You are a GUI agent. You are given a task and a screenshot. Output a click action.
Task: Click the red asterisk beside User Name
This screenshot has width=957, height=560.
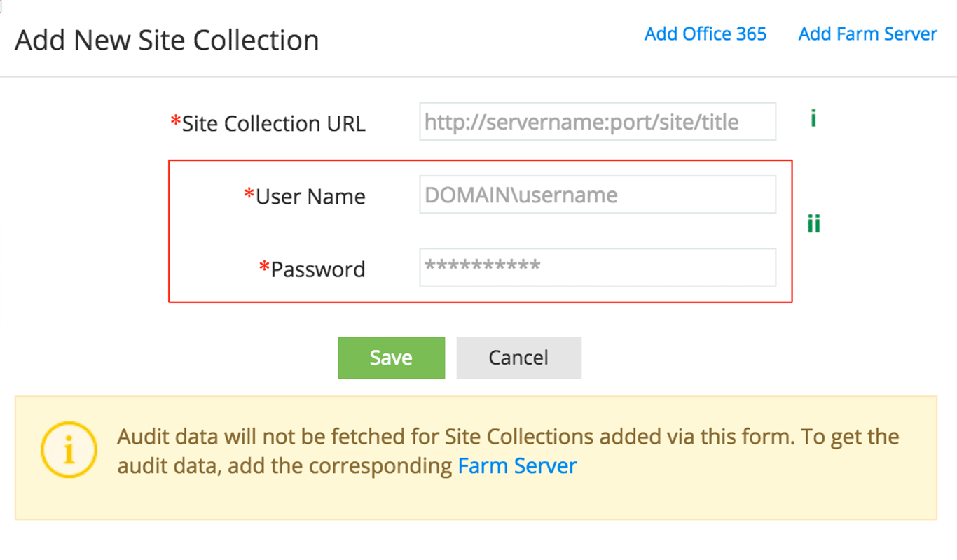pyautogui.click(x=249, y=194)
